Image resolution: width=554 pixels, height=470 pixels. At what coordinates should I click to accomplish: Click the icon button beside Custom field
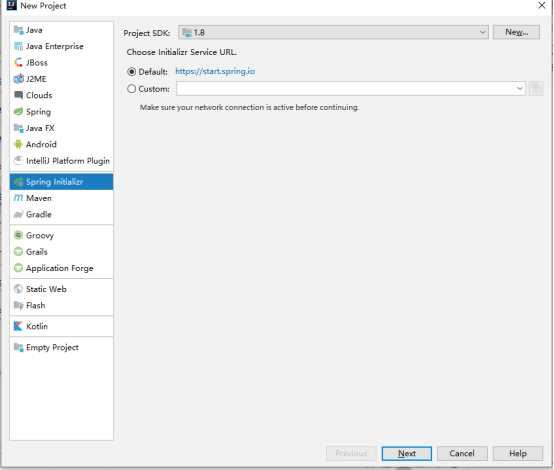[536, 88]
